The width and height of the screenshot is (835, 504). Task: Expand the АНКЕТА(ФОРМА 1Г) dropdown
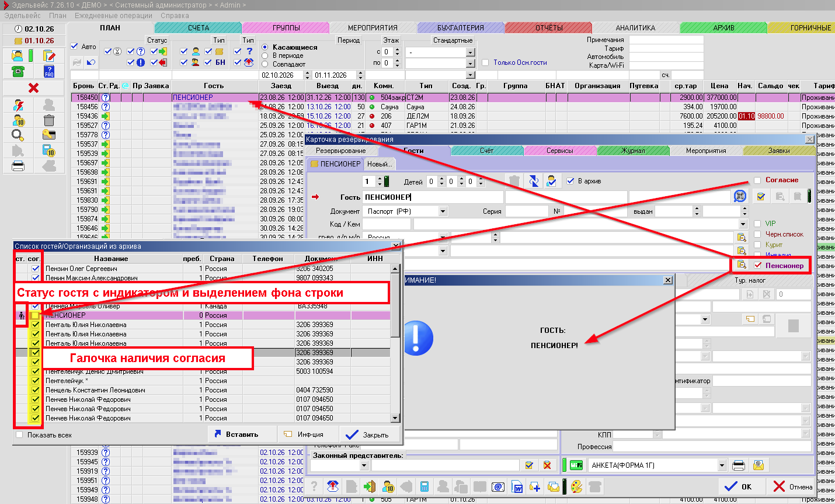722,465
